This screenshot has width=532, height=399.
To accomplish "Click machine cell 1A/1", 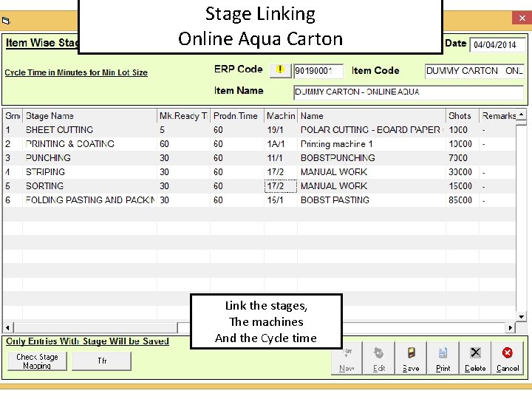I will (281, 144).
